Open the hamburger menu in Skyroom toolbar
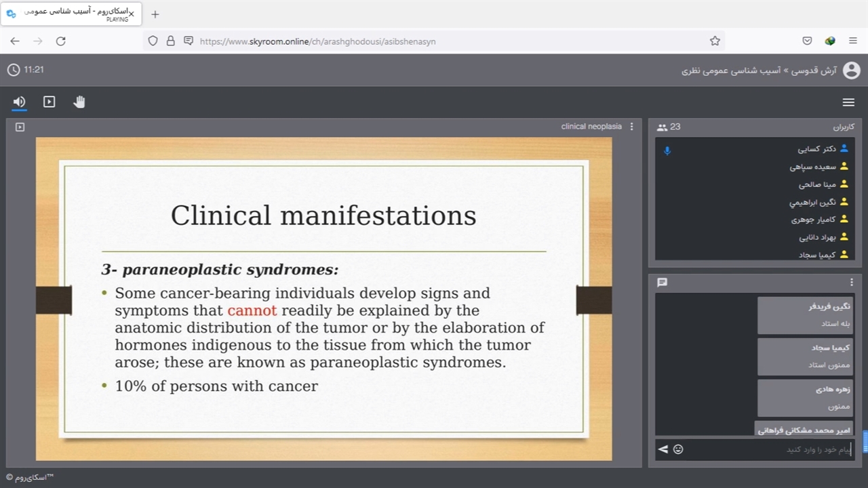The image size is (868, 488). [x=848, y=102]
